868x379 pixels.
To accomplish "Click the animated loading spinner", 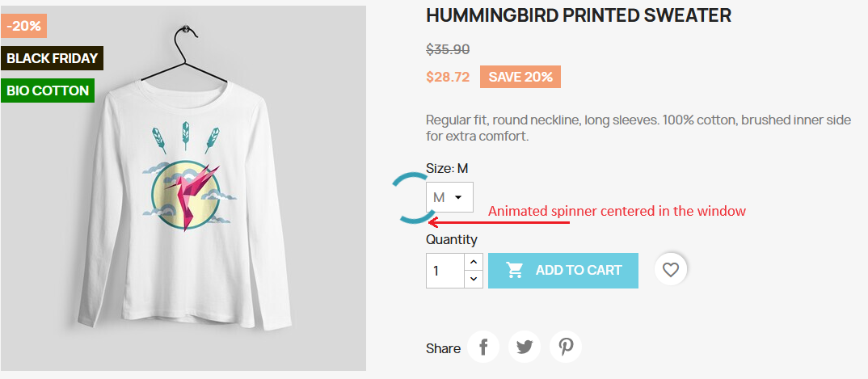I will [x=411, y=198].
